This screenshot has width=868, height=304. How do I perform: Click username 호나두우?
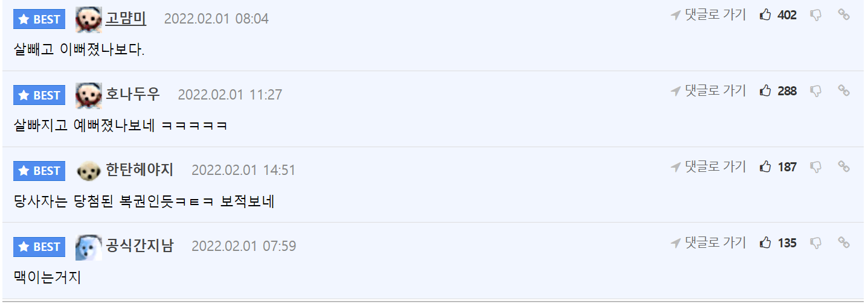[133, 94]
